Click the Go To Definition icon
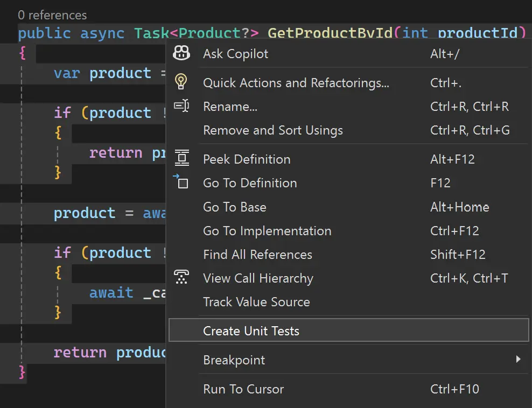This screenshot has width=532, height=408. 181,182
